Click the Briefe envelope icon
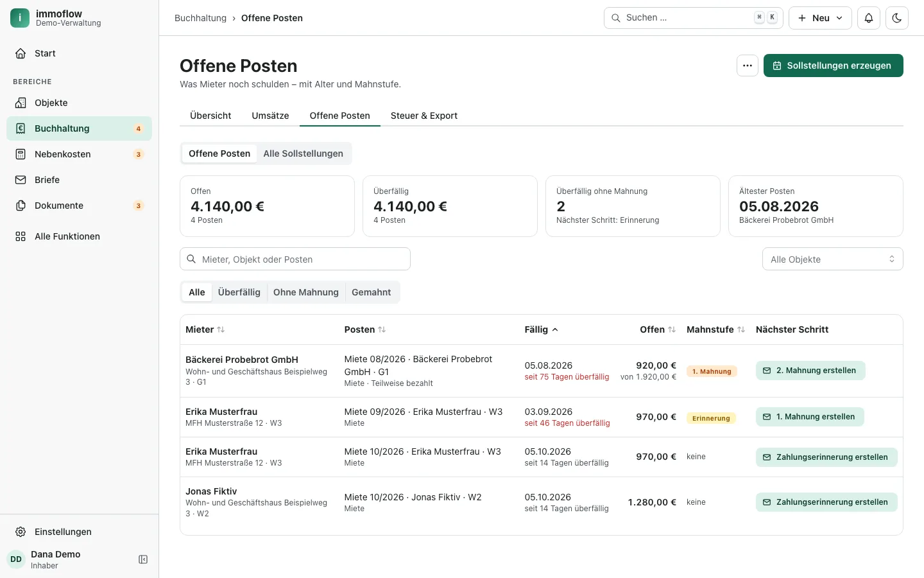Viewport: 924px width, 578px height. (x=21, y=180)
